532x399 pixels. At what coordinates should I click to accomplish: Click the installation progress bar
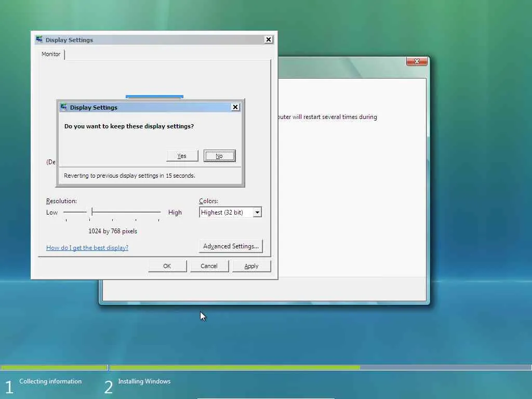pos(266,367)
